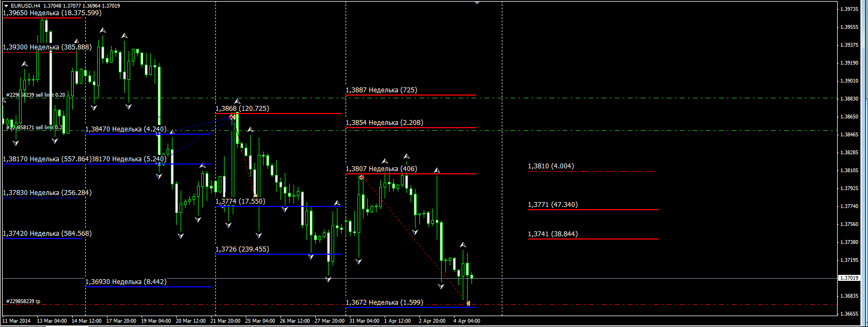
Task: Select the 1,3771 (47.340) label
Action: click(x=553, y=205)
